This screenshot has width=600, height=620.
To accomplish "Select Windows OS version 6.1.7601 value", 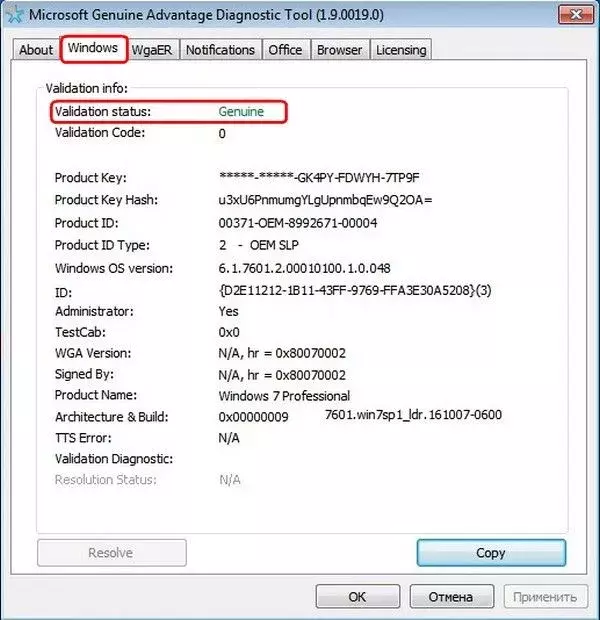I will click(304, 268).
